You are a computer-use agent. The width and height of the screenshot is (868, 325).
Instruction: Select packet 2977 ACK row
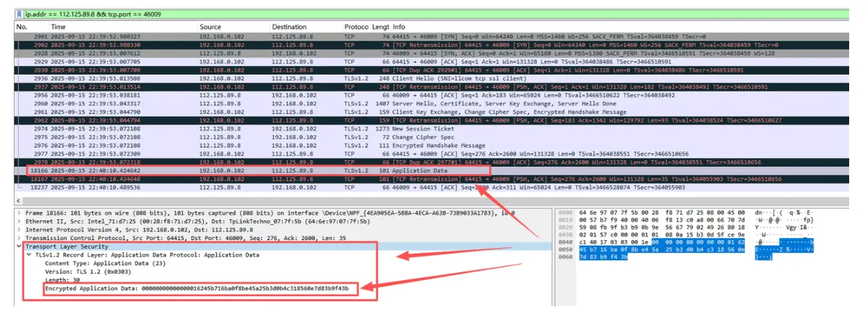pyautogui.click(x=431, y=153)
